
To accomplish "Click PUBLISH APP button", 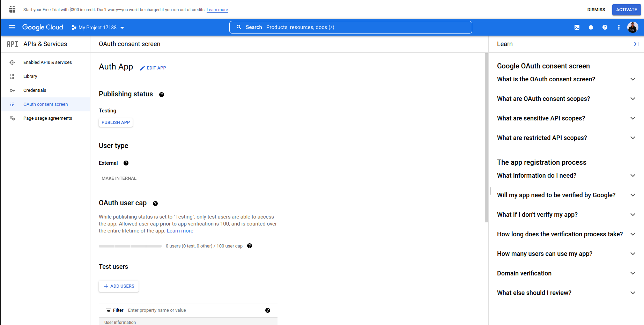I will [x=116, y=123].
